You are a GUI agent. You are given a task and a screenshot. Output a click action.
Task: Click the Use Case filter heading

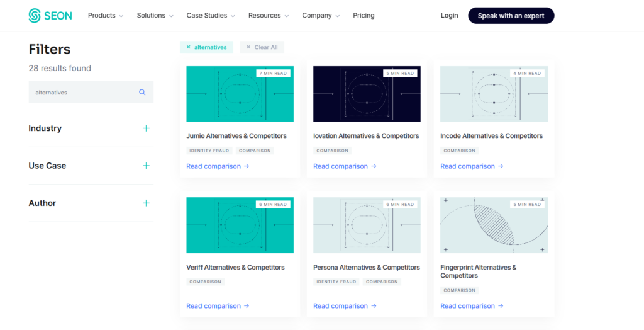[47, 166]
